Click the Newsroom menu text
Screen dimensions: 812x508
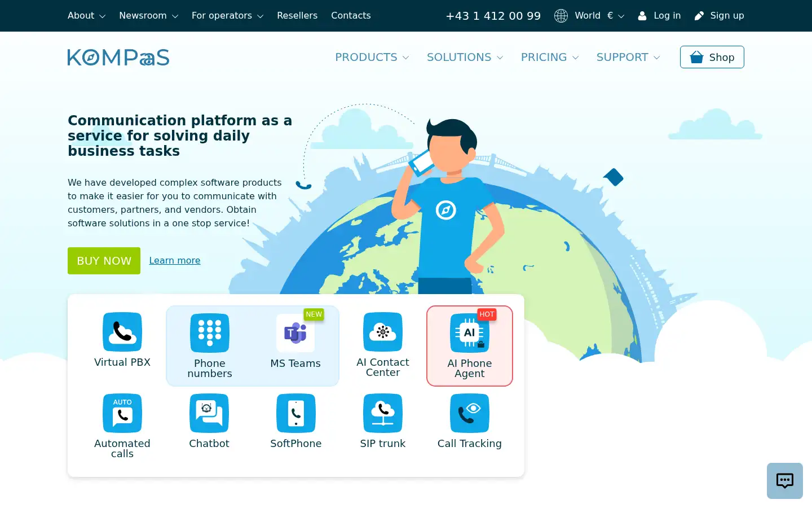(143, 16)
